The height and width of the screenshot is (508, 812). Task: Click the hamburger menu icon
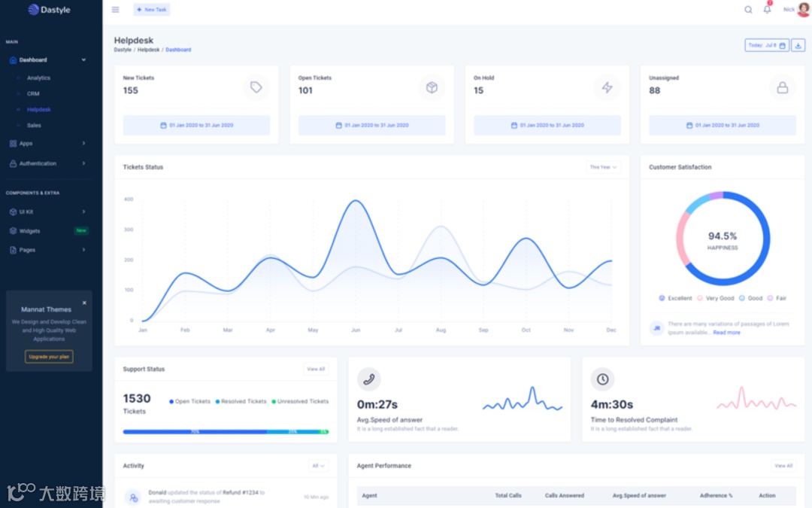point(116,10)
